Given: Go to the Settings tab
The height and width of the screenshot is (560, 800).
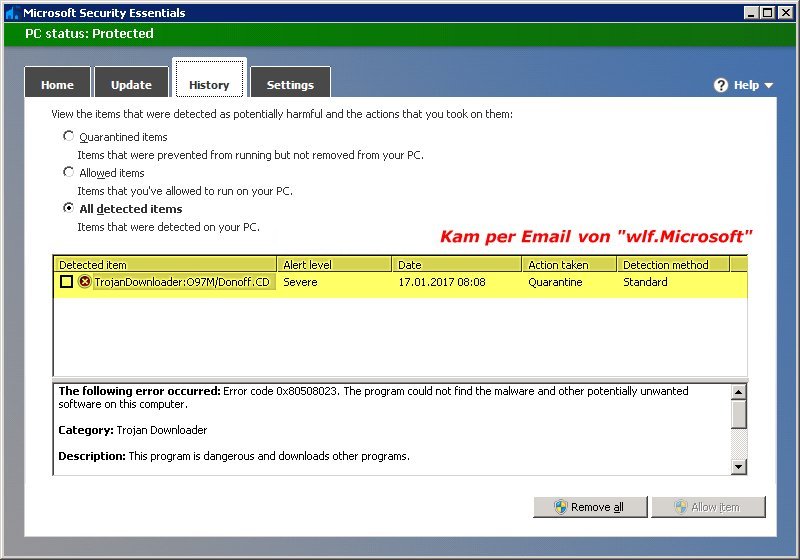Looking at the screenshot, I should tap(290, 82).
